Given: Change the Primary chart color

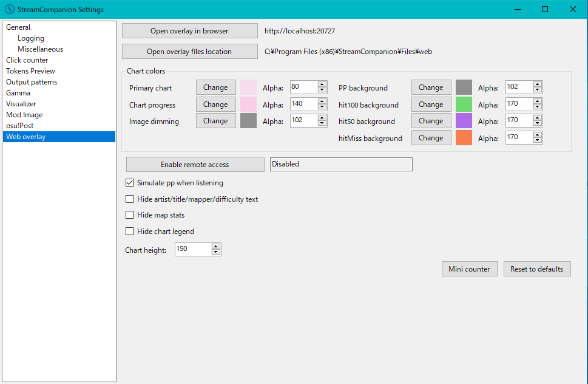Looking at the screenshot, I should point(215,87).
